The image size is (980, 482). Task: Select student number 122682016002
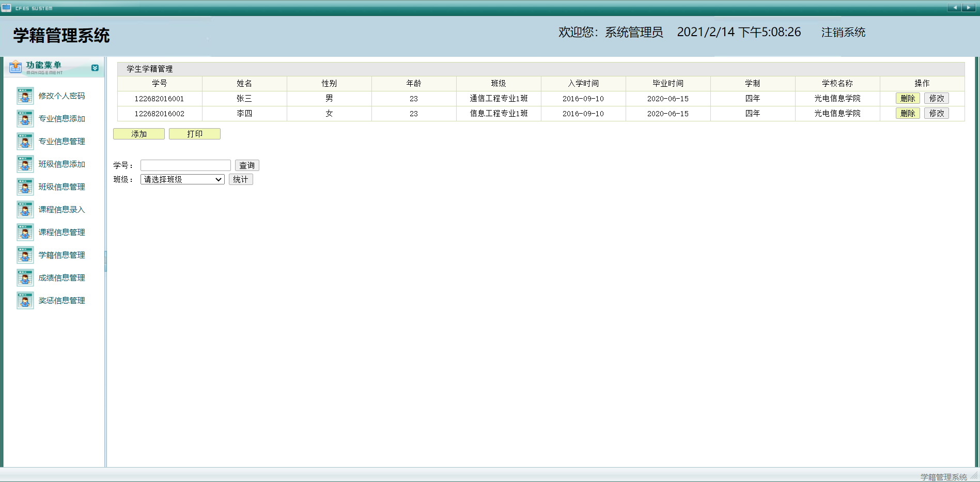click(159, 114)
